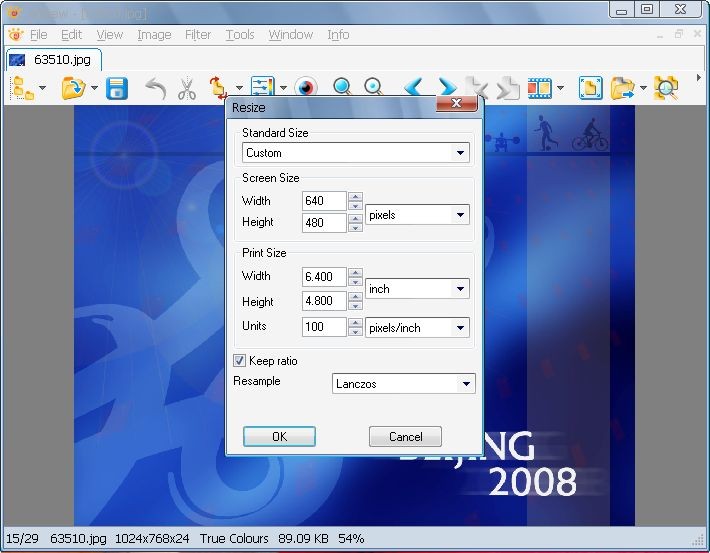Click 15/29 counter in status bar

[x=22, y=539]
